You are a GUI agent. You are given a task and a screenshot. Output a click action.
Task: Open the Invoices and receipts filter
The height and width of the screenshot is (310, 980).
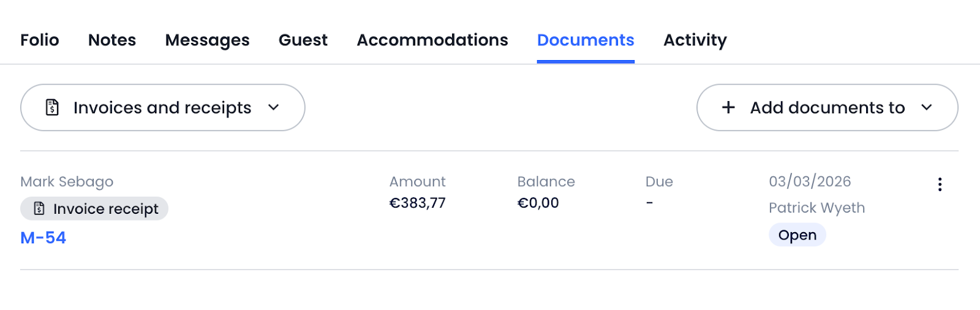click(162, 107)
